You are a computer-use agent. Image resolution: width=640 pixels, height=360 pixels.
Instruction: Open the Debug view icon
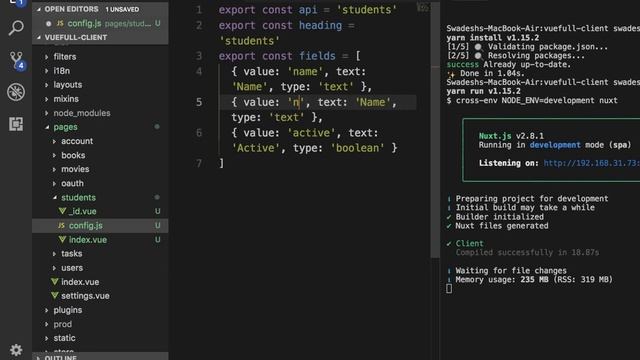[x=16, y=92]
